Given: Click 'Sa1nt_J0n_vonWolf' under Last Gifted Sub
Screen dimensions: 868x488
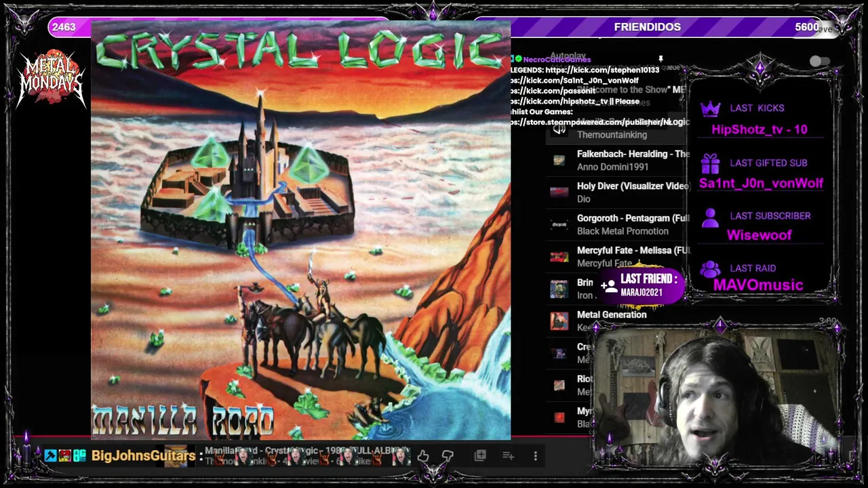Looking at the screenshot, I should pos(761,183).
